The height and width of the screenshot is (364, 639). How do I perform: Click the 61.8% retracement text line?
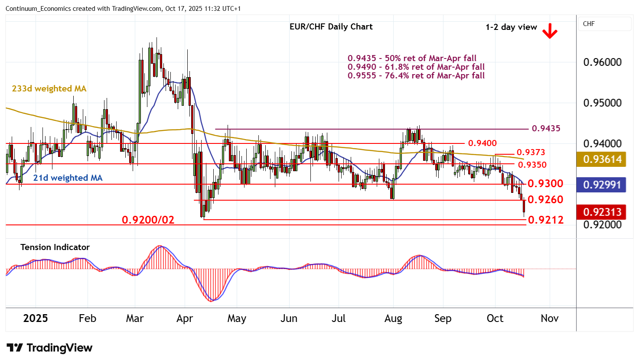(x=416, y=67)
